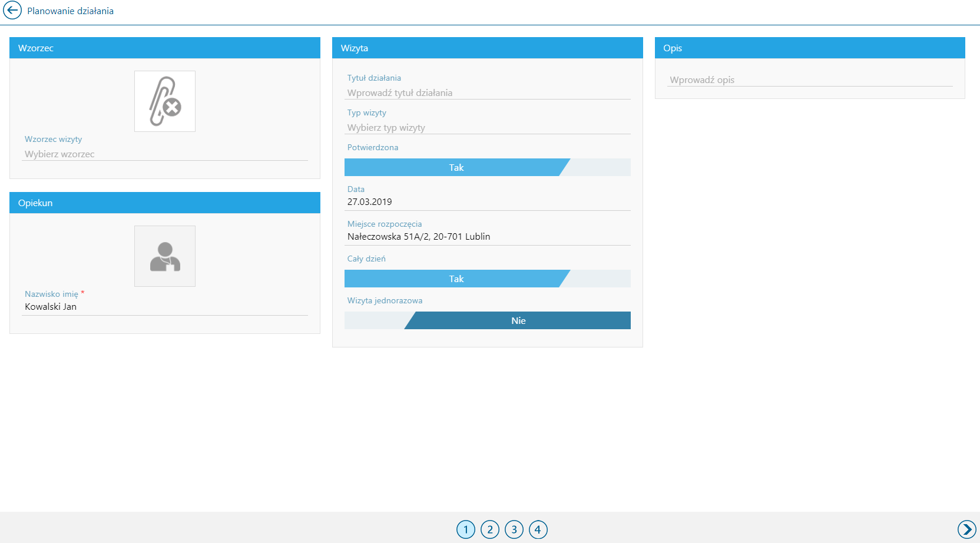This screenshot has width=980, height=543.
Task: Click the paperclip template attachment icon
Action: tap(165, 101)
